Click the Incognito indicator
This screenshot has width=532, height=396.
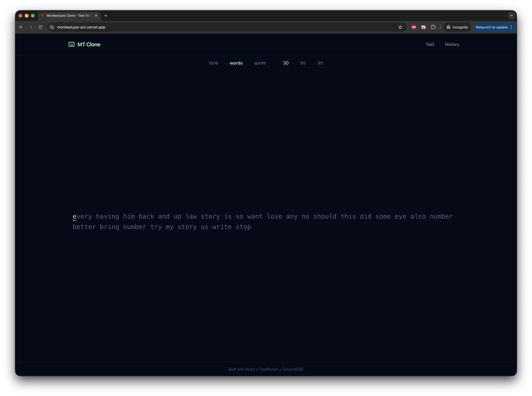457,27
